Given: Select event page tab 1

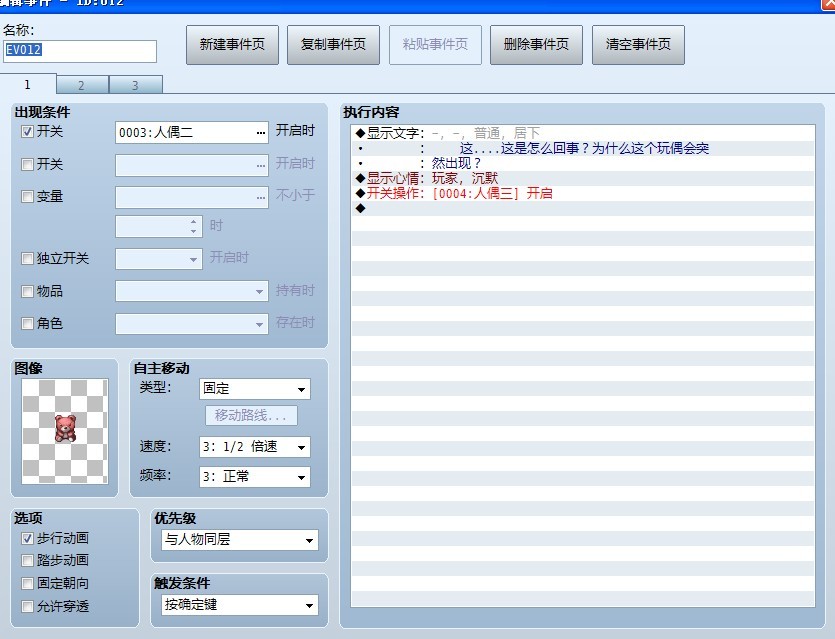Looking at the screenshot, I should coord(28,84).
